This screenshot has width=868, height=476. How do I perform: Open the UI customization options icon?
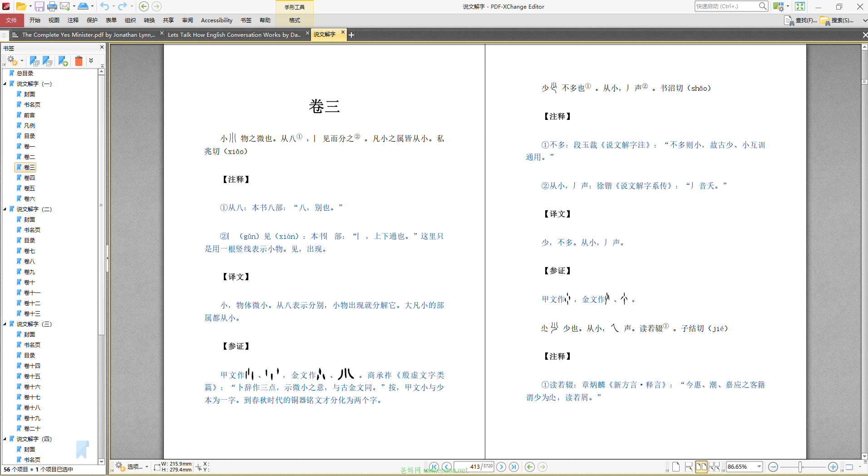778,6
